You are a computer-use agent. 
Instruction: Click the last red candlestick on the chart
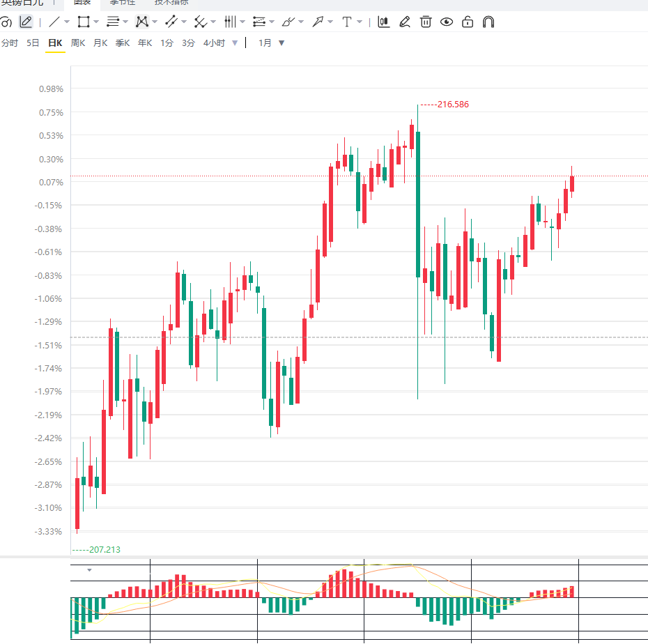(572, 183)
